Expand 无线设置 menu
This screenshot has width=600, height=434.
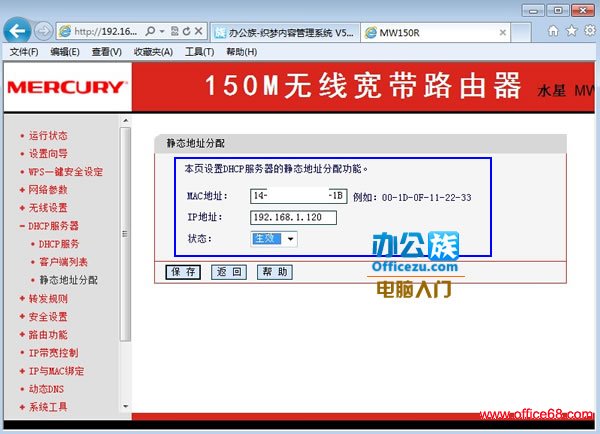(x=48, y=208)
